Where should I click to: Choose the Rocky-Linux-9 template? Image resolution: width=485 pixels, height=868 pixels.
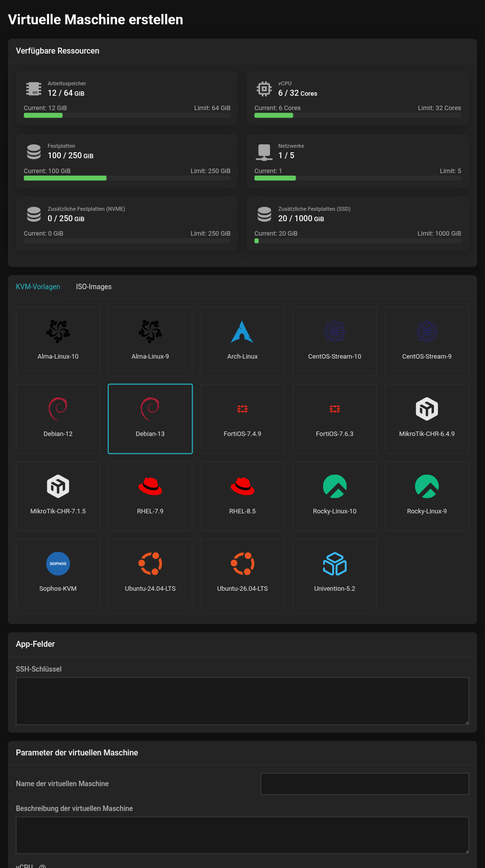pyautogui.click(x=427, y=496)
